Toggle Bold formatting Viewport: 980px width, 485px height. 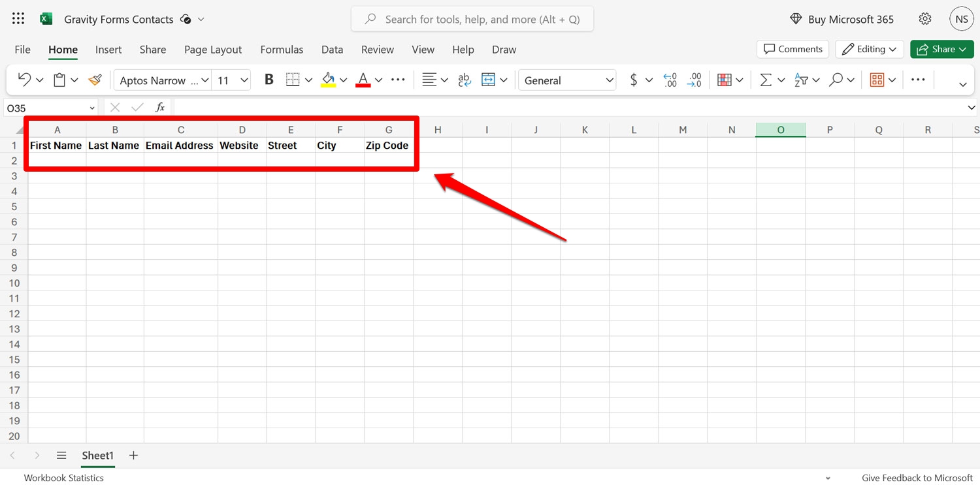coord(269,80)
